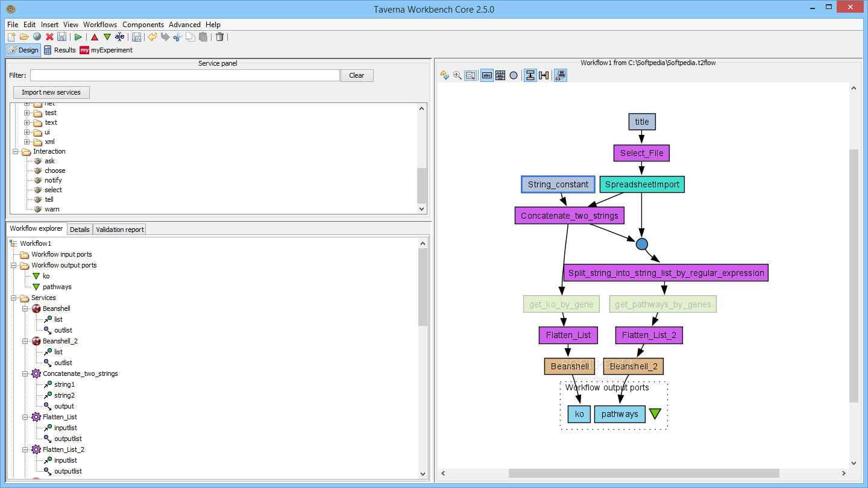The height and width of the screenshot is (488, 868).
Task: Expand the ui folder node
Action: [27, 132]
